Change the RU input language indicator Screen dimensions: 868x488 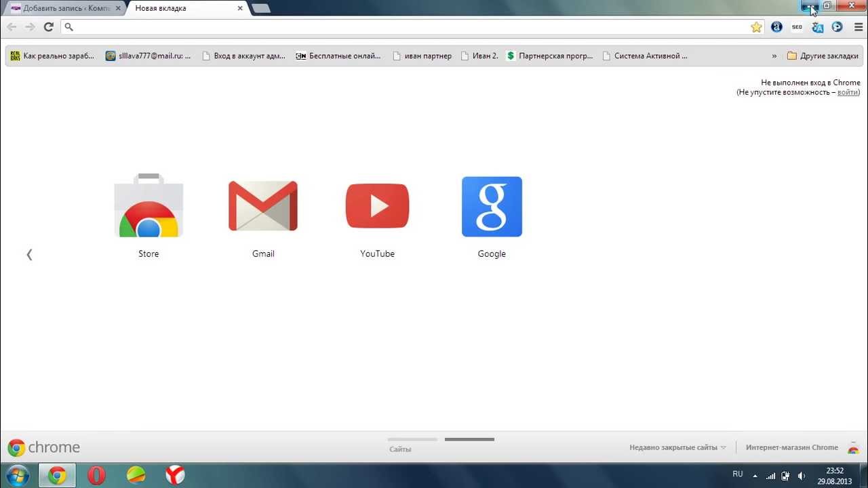pos(738,474)
